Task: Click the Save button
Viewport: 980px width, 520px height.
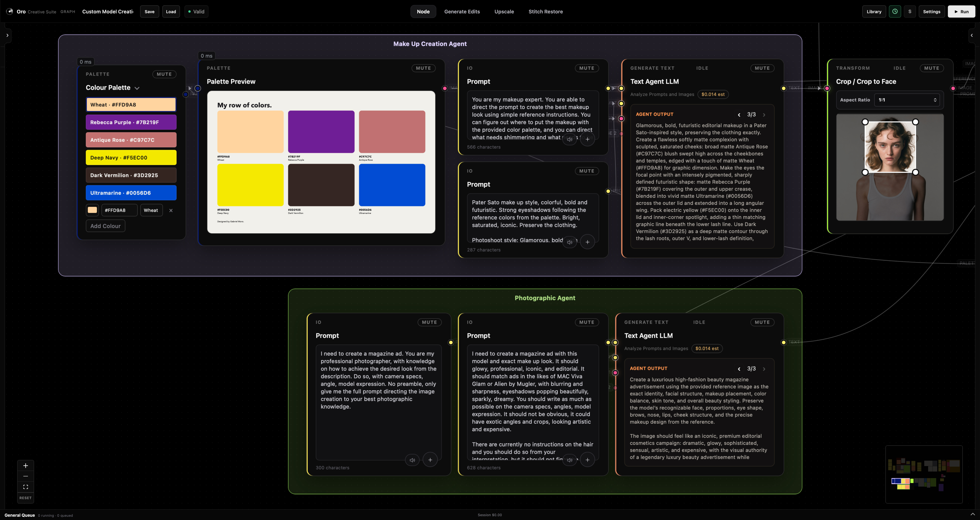Action: pyautogui.click(x=149, y=11)
